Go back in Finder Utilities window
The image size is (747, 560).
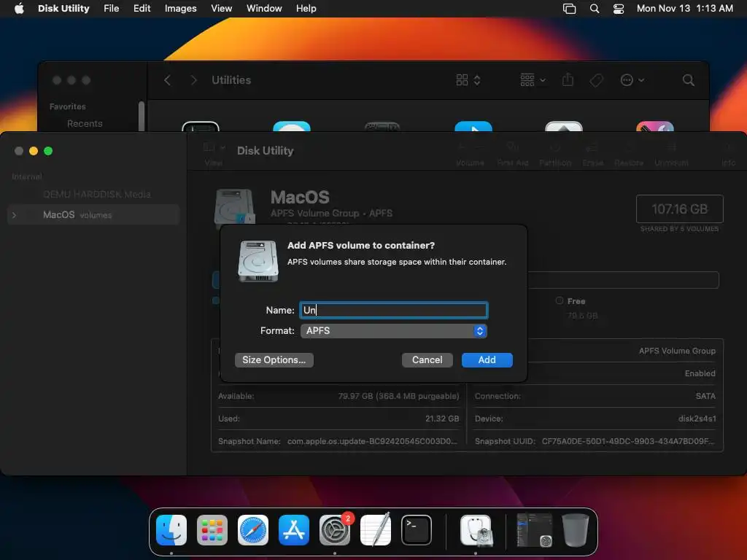167,80
